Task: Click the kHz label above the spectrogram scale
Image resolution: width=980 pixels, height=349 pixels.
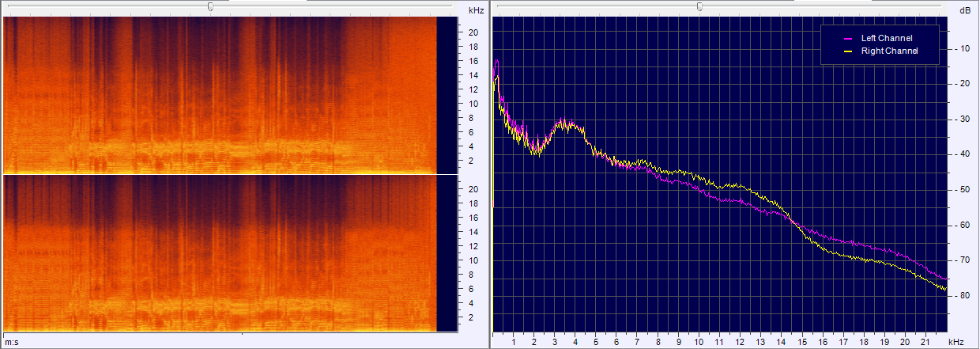Action: (476, 10)
